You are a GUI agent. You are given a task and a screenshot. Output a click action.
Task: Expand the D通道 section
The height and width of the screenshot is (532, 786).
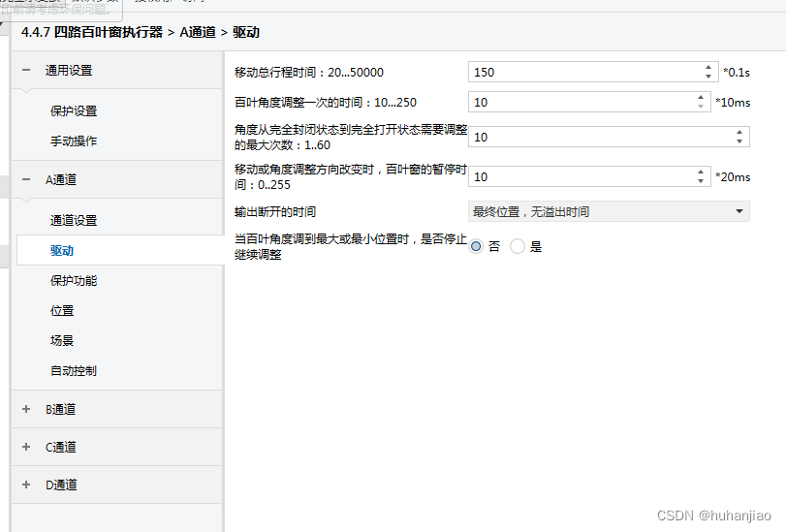tap(26, 485)
